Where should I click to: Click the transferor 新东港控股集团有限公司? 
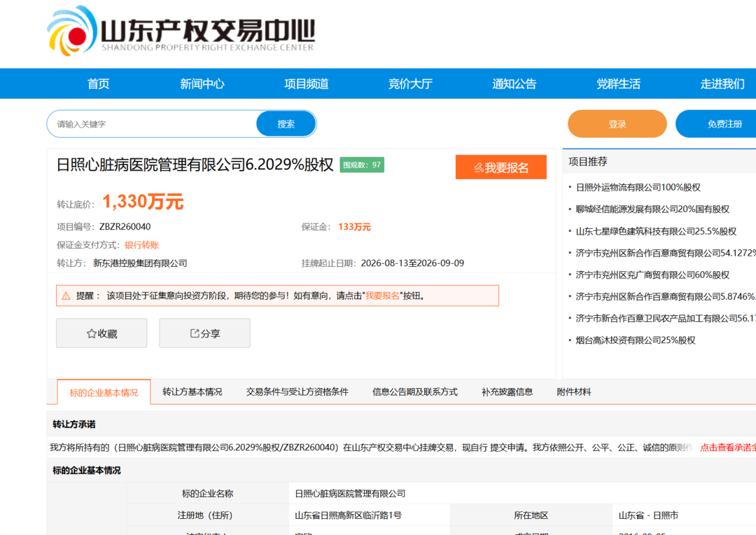point(140,263)
